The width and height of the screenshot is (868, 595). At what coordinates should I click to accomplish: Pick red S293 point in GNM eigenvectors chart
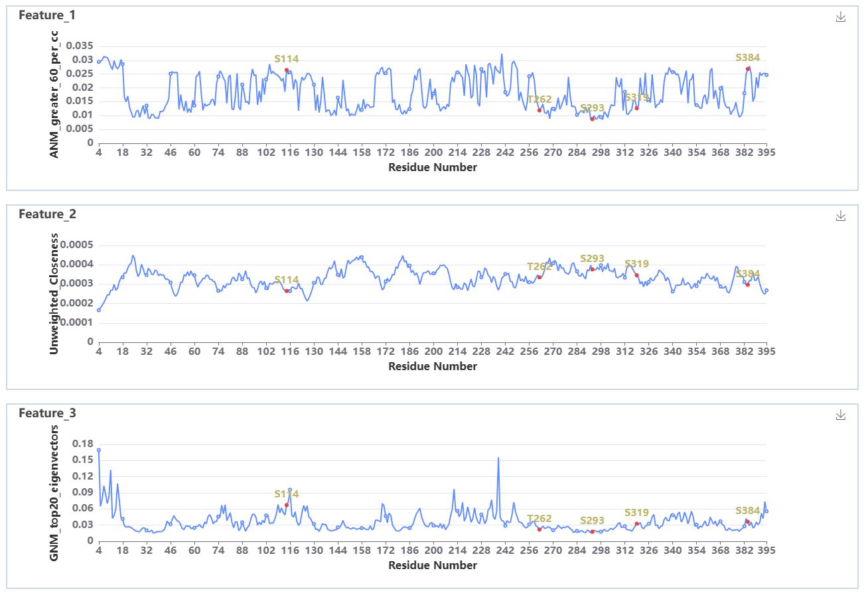pyautogui.click(x=592, y=531)
